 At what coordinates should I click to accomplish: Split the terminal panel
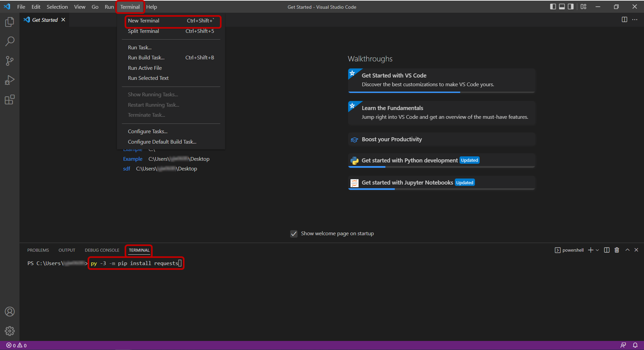607,250
